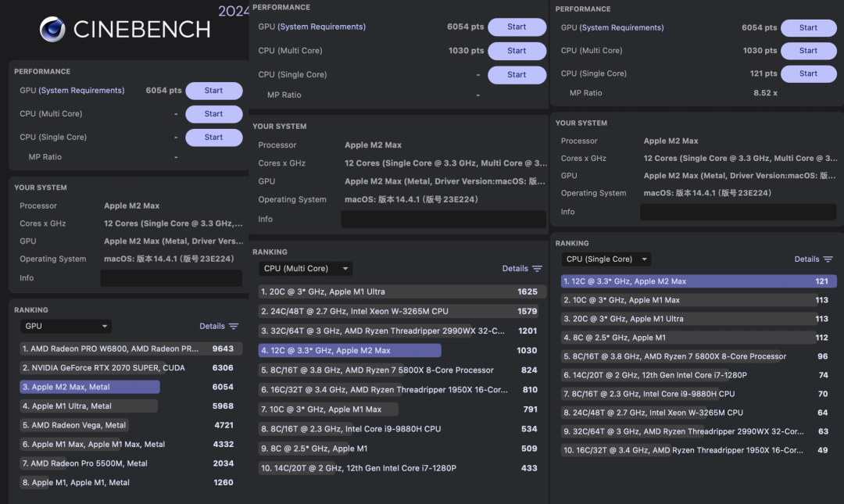Select Intel Core i7-1280P row scoring 74
844x504 pixels.
click(699, 375)
